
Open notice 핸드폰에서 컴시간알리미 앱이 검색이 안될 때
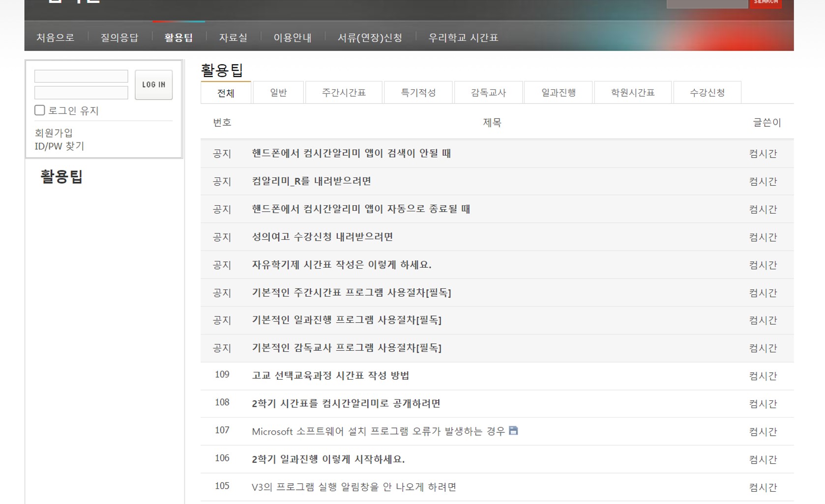pos(352,153)
